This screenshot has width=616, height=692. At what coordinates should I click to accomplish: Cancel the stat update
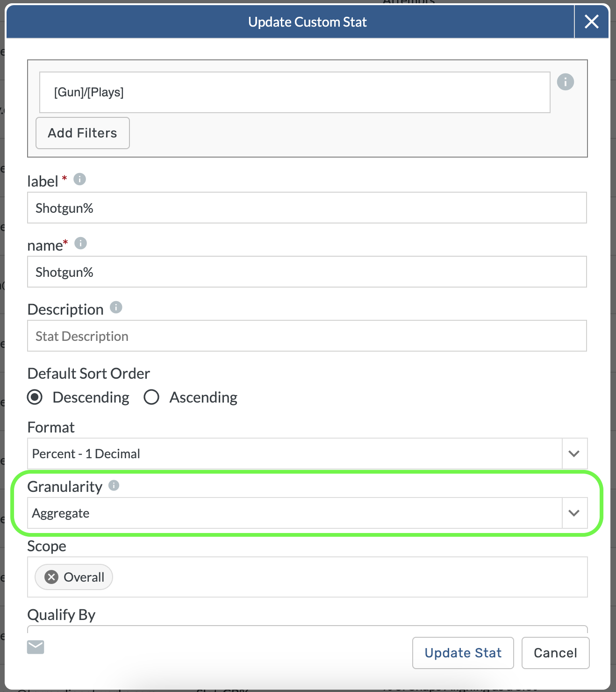tap(555, 653)
